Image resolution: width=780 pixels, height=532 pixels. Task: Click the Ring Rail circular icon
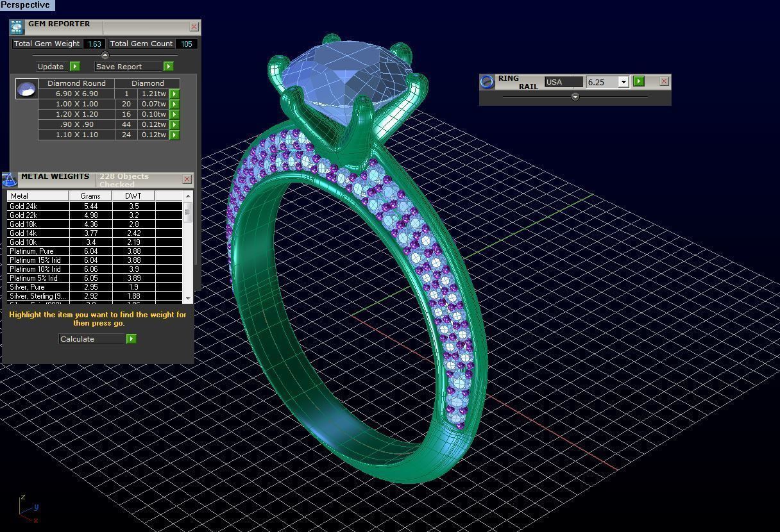coord(487,81)
